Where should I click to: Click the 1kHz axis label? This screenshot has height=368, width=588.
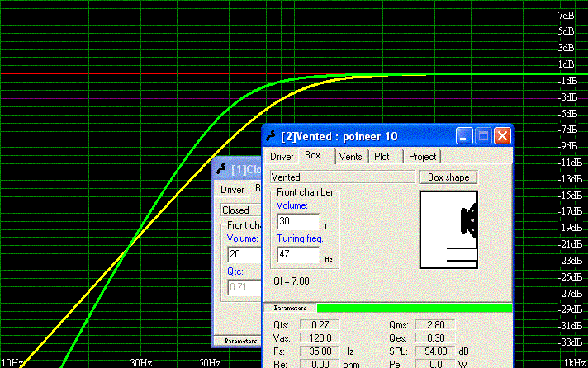pyautogui.click(x=575, y=363)
